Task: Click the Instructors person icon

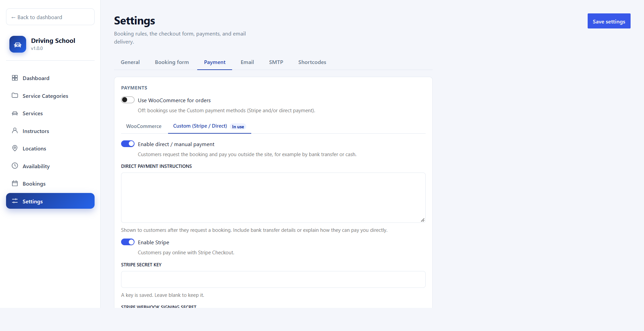Action: tap(15, 131)
